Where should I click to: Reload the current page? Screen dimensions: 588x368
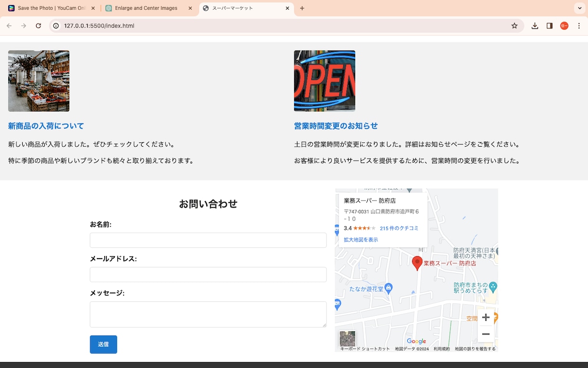point(38,26)
